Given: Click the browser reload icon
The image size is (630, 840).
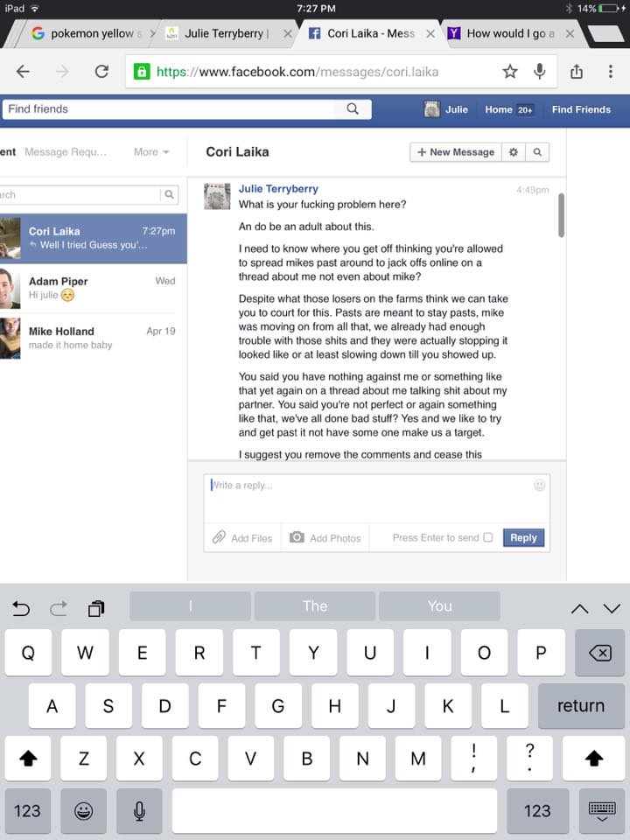Looking at the screenshot, I should (101, 71).
